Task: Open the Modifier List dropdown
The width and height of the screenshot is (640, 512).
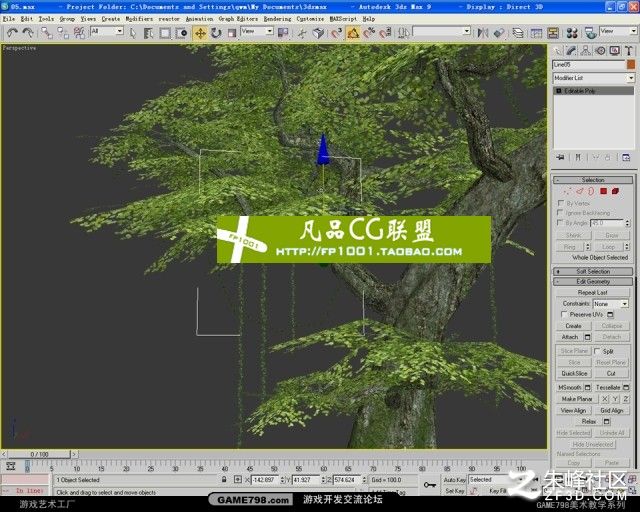Action: click(593, 78)
